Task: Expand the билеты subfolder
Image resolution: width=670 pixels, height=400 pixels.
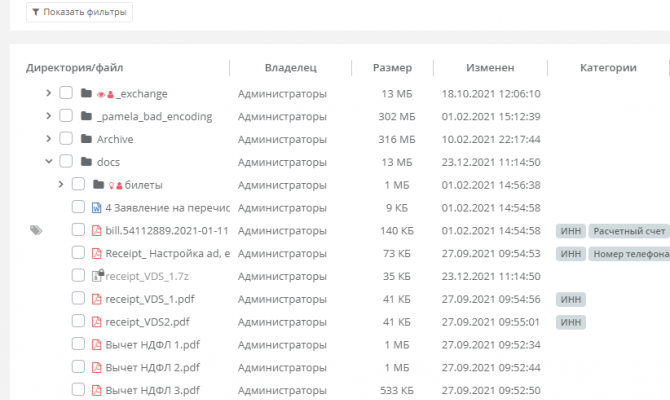Action: (61, 185)
